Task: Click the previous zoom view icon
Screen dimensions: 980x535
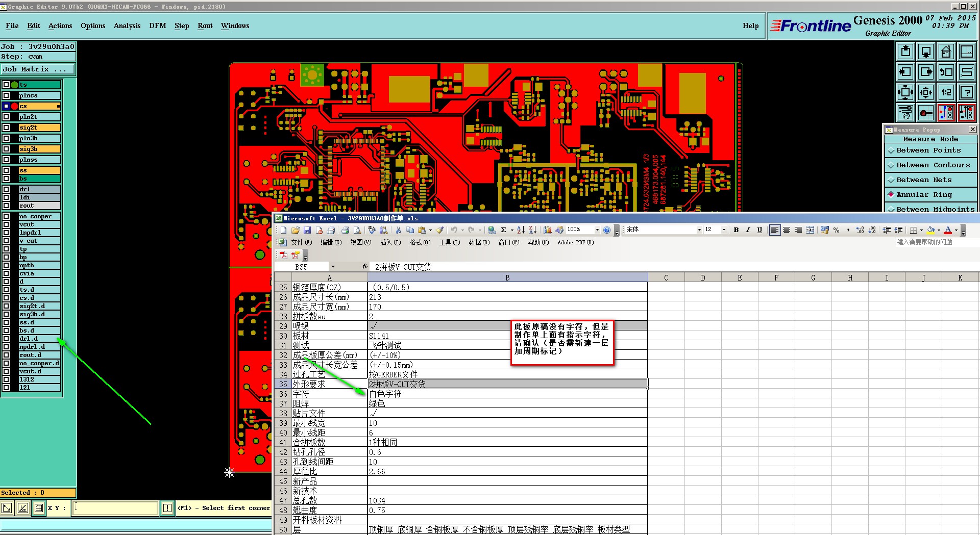Action: tap(946, 72)
